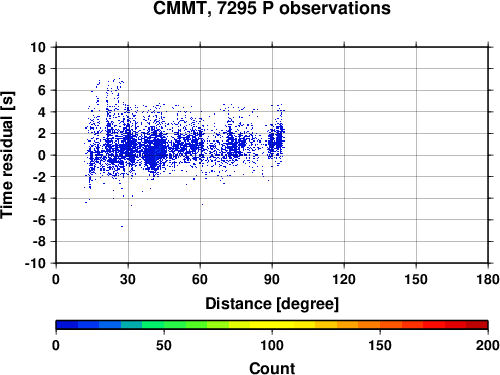Screen dimensions: 500x375
Task: Click x-axis tick label '30'
Action: point(128,279)
